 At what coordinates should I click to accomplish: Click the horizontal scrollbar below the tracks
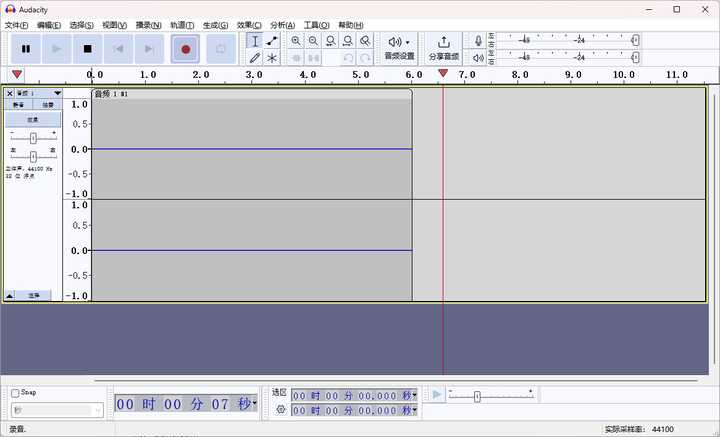(x=396, y=380)
